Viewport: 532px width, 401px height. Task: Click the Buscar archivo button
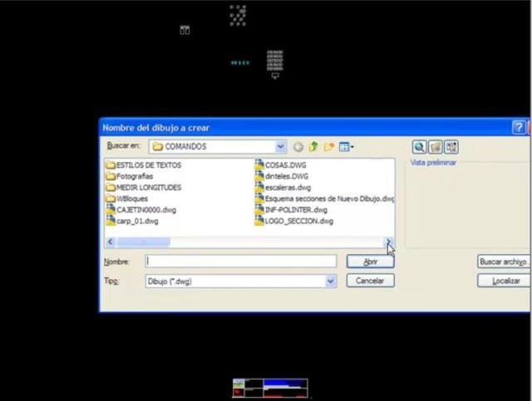[x=504, y=262]
